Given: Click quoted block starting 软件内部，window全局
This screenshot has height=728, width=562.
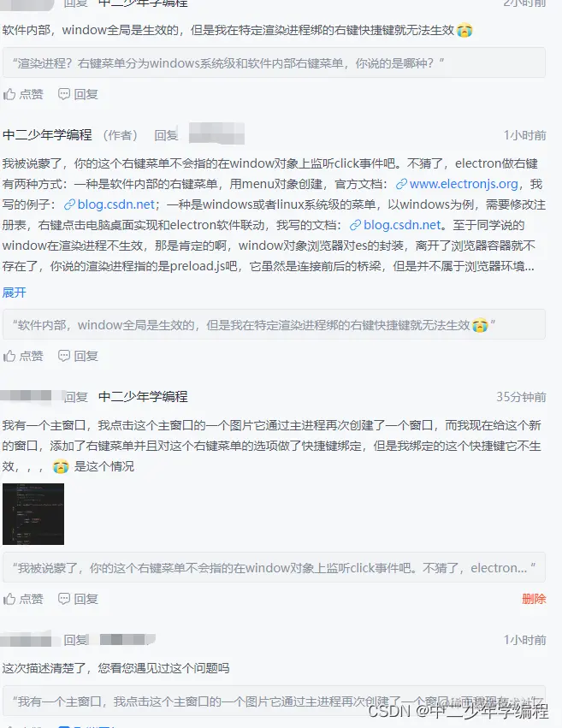Looking at the screenshot, I should (x=274, y=324).
